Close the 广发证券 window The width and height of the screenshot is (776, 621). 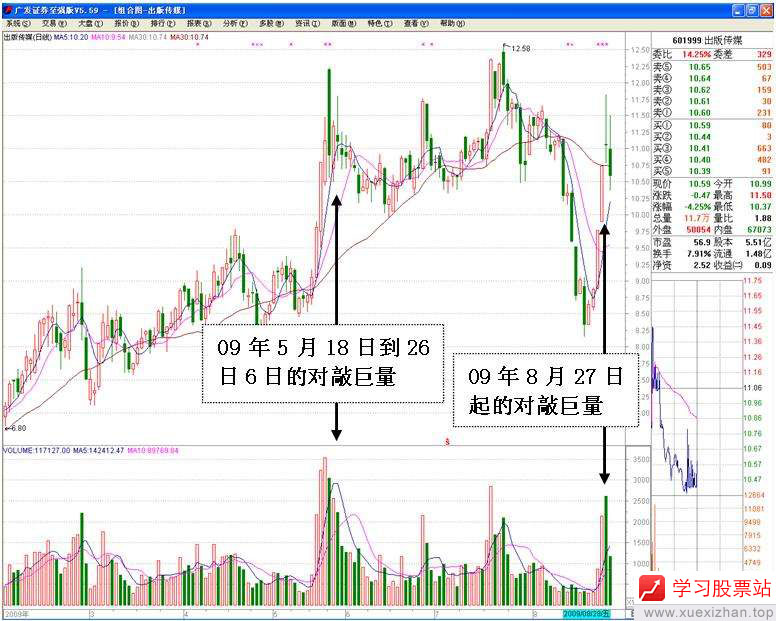(766, 10)
